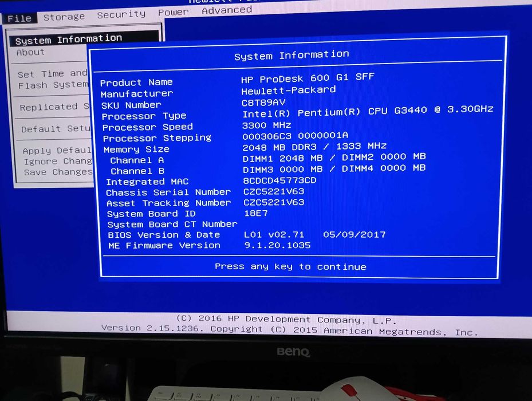
Task: Click the ME Firmware Version label
Action: 164,246
